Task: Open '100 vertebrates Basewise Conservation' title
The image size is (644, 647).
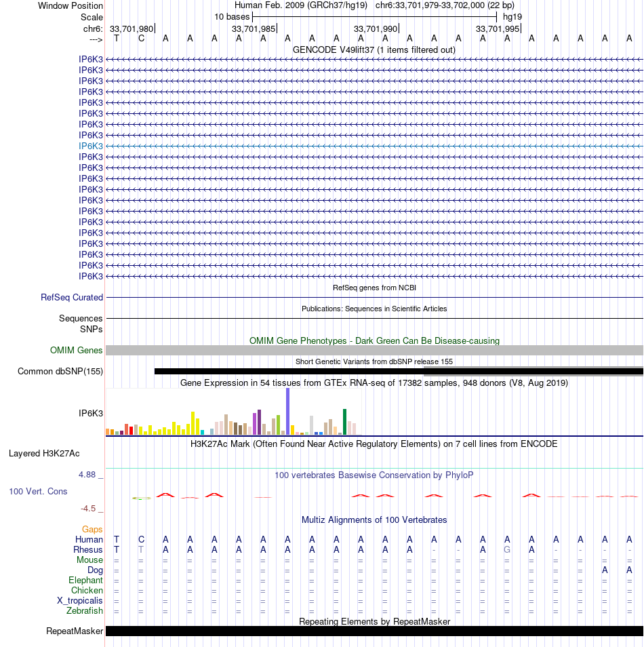Action: 374,475
